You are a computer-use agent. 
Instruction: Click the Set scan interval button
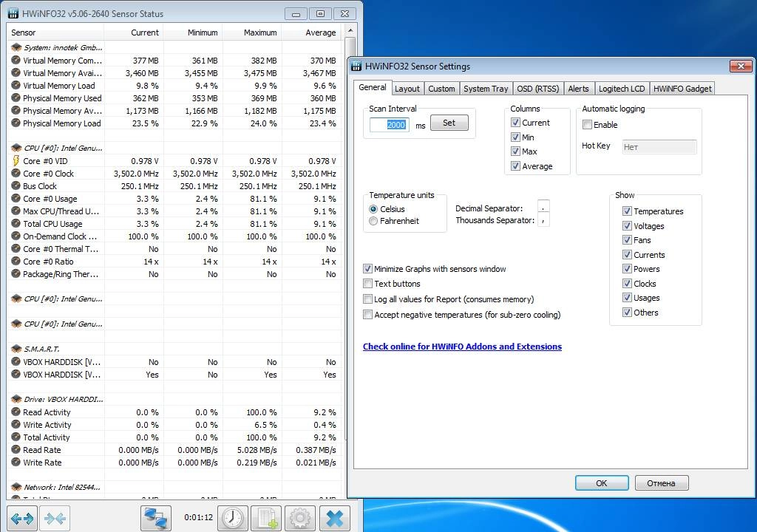coord(449,123)
